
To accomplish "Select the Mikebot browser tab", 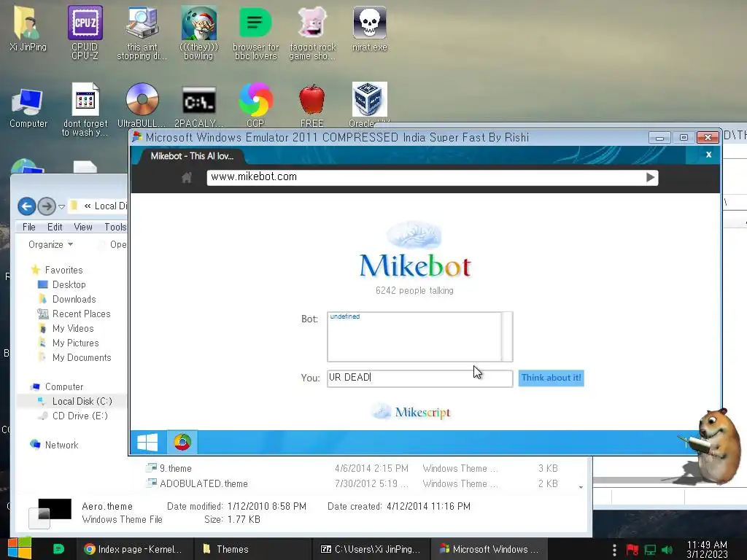I will [192, 156].
